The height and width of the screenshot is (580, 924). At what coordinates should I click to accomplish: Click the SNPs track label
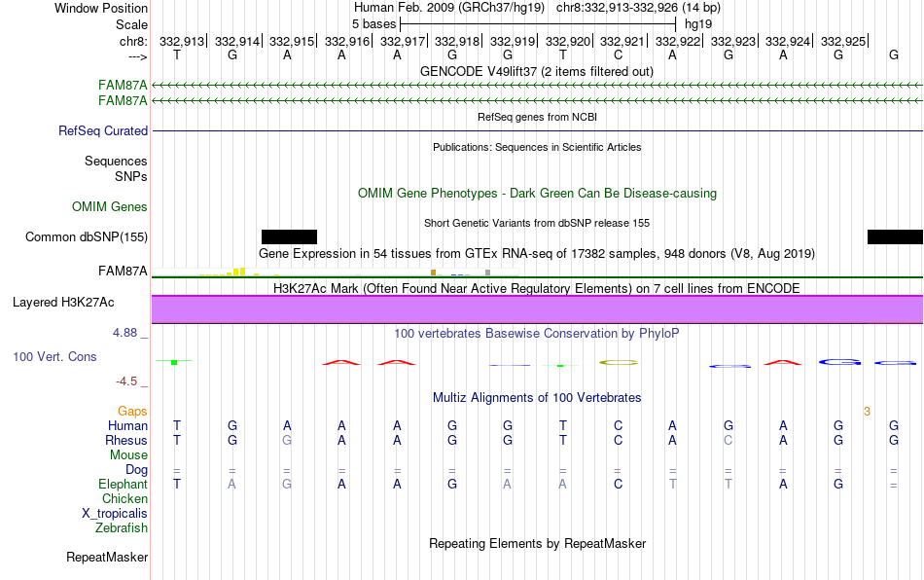pyautogui.click(x=131, y=176)
